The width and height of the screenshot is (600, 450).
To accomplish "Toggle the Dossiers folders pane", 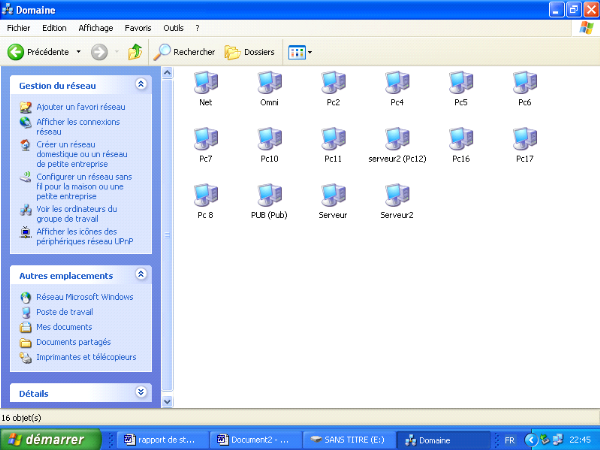I will coord(250,51).
